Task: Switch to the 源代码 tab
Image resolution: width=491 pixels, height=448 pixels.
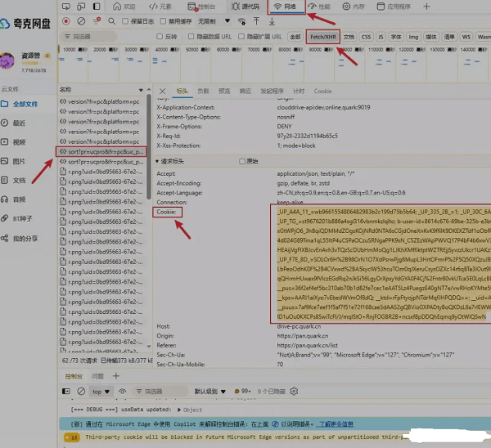Action: (245, 7)
